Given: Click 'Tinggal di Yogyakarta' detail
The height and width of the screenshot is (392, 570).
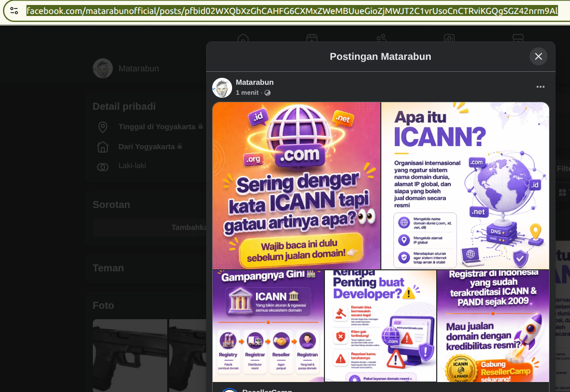Looking at the screenshot, I should click(x=157, y=127).
